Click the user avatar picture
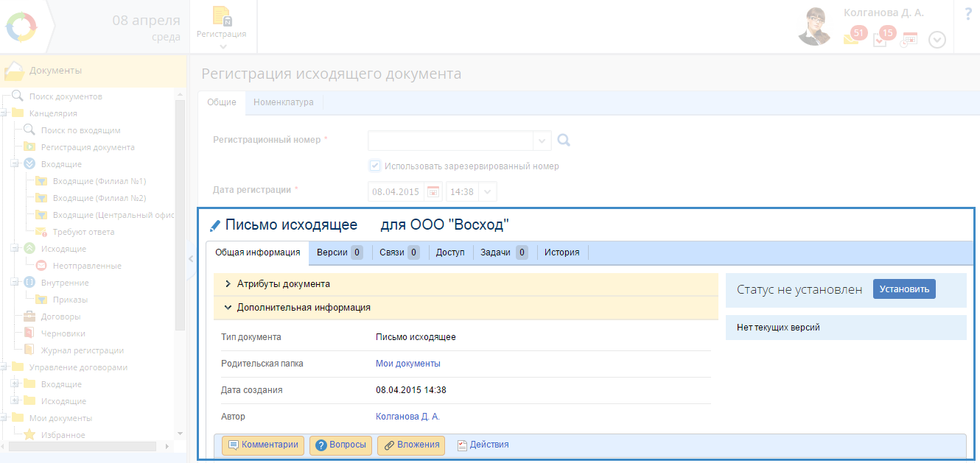Screen dimensions: 980x463 [x=816, y=26]
